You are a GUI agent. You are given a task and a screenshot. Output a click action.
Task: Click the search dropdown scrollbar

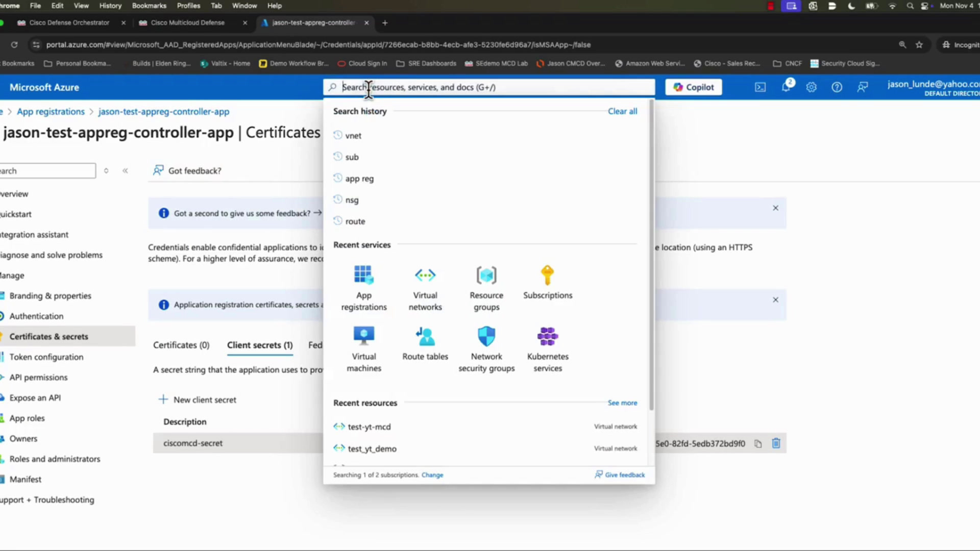pos(651,255)
